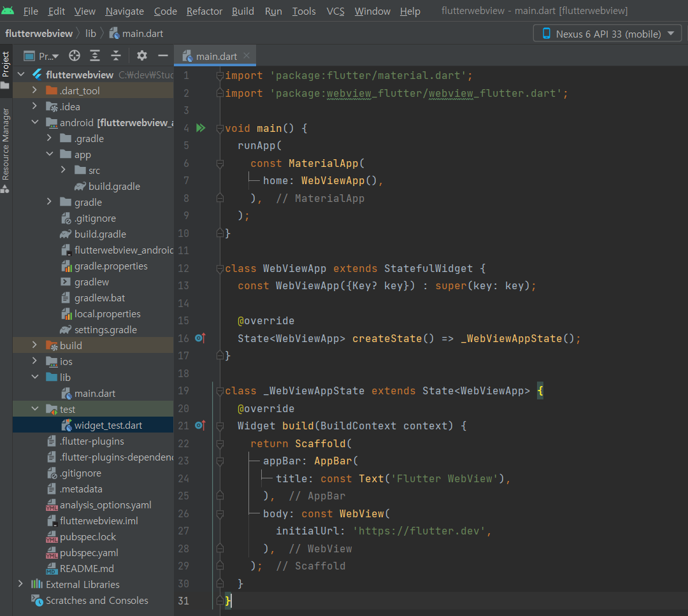The height and width of the screenshot is (616, 688).
Task: Expand the build folder
Action: coord(34,345)
